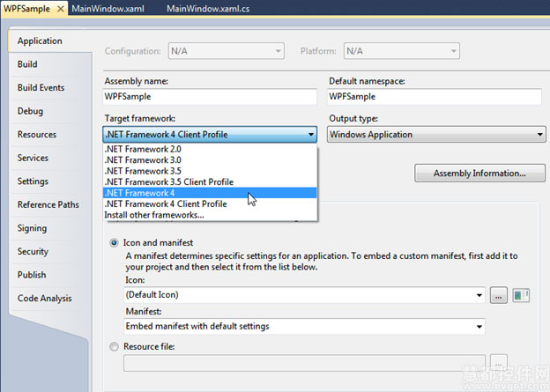Switch to the MainWindow.xaml tab
Screen dimensions: 550x392
pos(108,9)
